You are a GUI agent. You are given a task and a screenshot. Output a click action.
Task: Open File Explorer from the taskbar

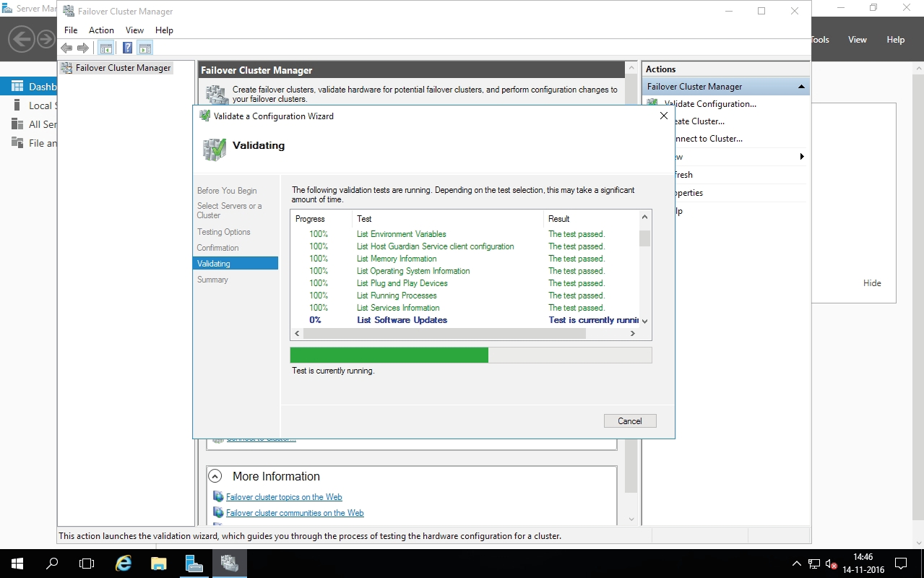(159, 563)
